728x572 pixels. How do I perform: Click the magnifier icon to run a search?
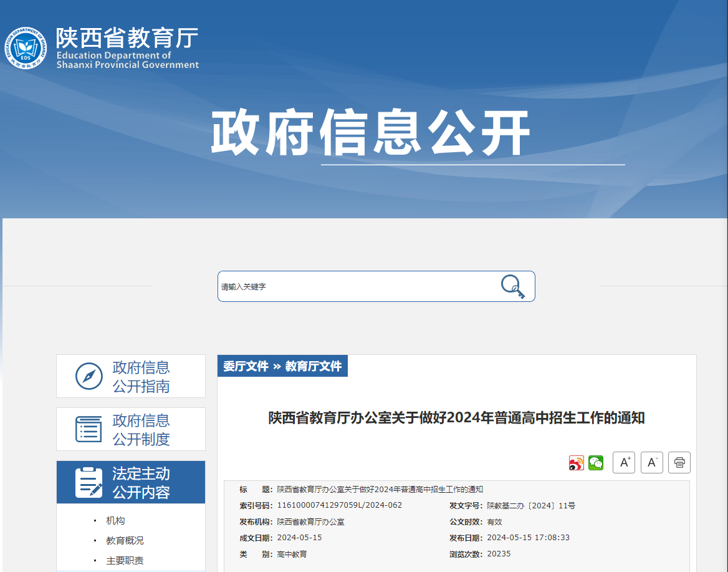tap(512, 286)
